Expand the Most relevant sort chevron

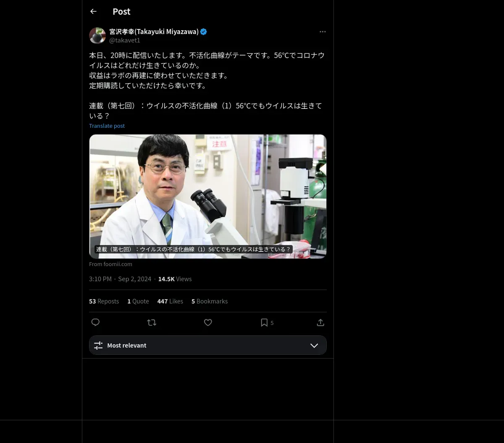pyautogui.click(x=314, y=345)
